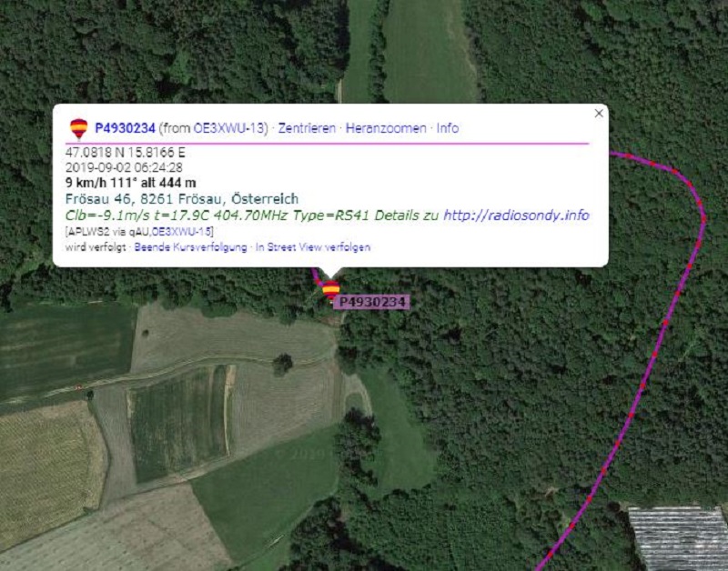Open the Info link in popup header
This screenshot has width=728, height=571.
[448, 128]
